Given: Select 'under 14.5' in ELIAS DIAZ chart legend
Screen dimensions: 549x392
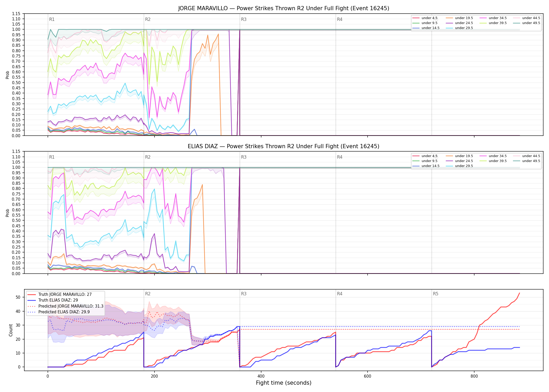Looking at the screenshot, I should 430,166.
